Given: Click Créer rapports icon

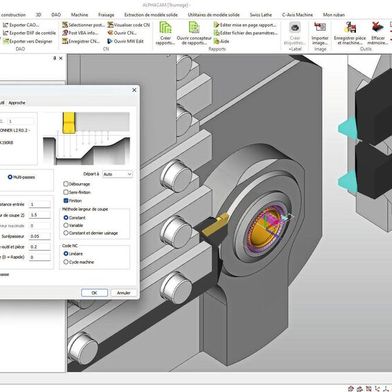Looking at the screenshot, I should pos(165,28).
